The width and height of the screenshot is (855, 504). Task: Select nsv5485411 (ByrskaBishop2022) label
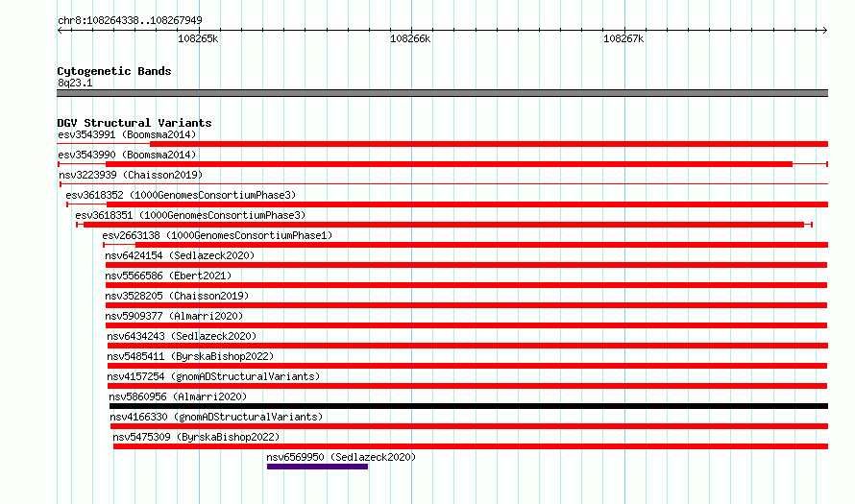tap(190, 356)
